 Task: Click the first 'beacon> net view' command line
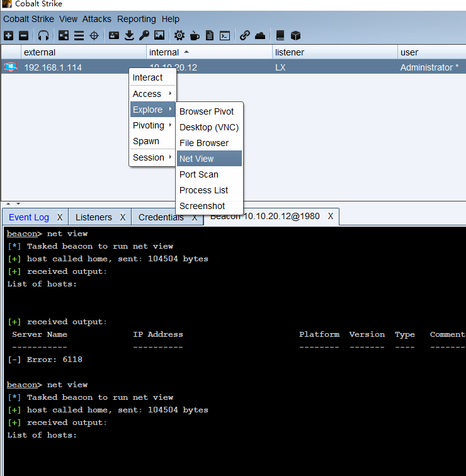47,234
